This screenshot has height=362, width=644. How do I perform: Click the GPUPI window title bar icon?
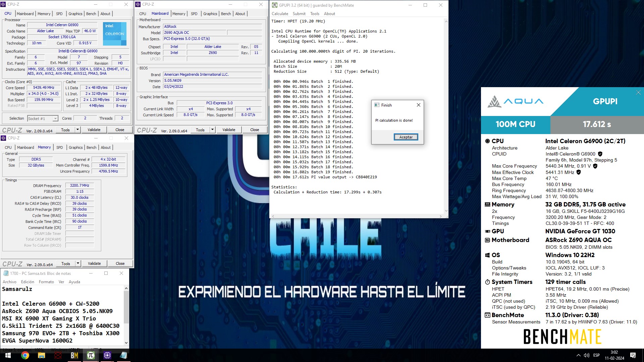[275, 5]
